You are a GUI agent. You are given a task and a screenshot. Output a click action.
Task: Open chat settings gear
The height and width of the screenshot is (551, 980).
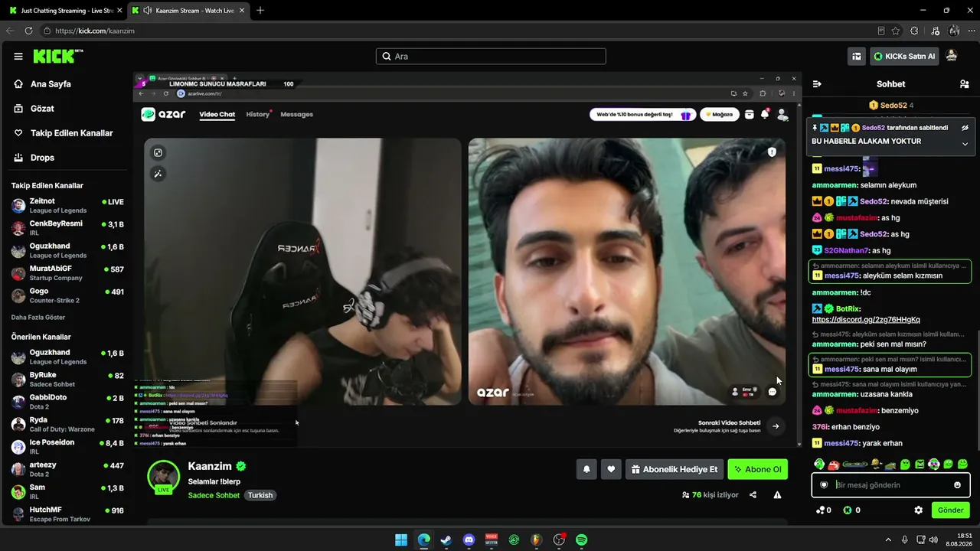point(919,510)
